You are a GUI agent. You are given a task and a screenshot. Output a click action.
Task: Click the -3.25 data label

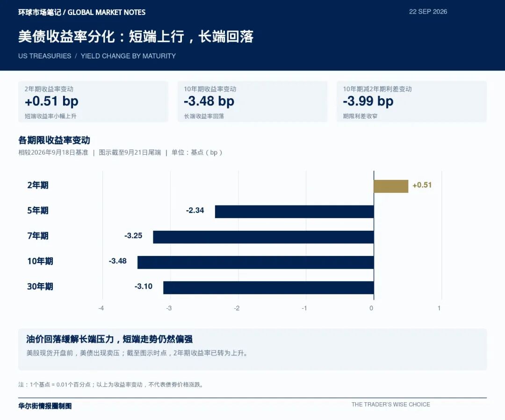tap(133, 235)
